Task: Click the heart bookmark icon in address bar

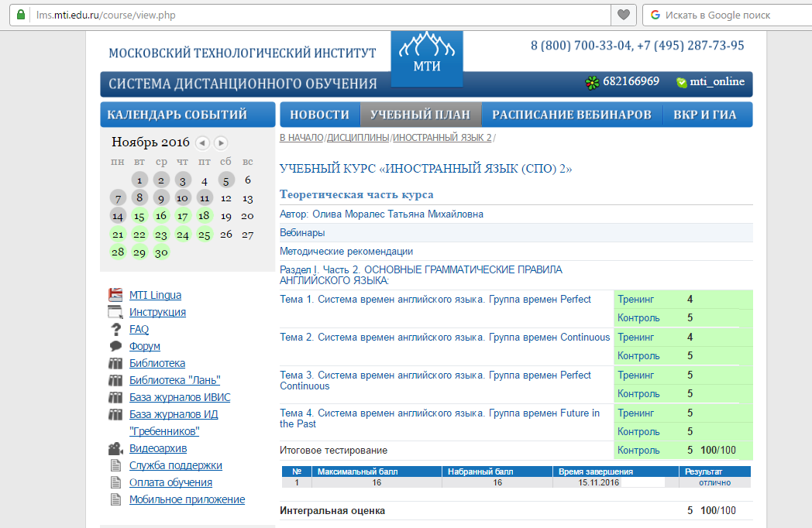Action: pos(624,15)
